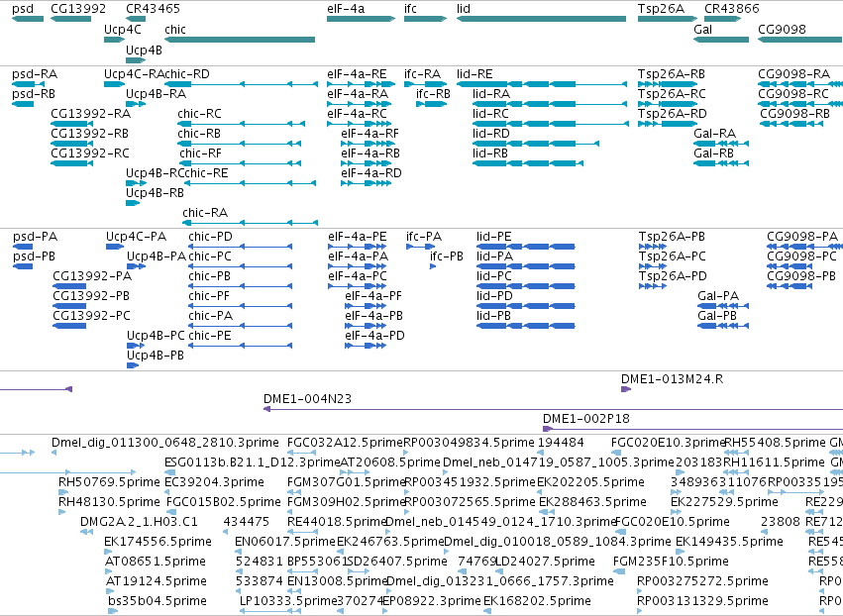Viewport: 843px width, 616px height.
Task: Select the CR43465 gene feature
Action: point(136,19)
